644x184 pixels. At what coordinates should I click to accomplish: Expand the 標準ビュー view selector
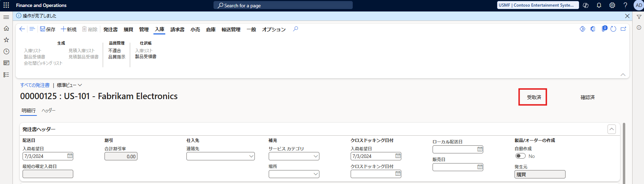pyautogui.click(x=69, y=85)
